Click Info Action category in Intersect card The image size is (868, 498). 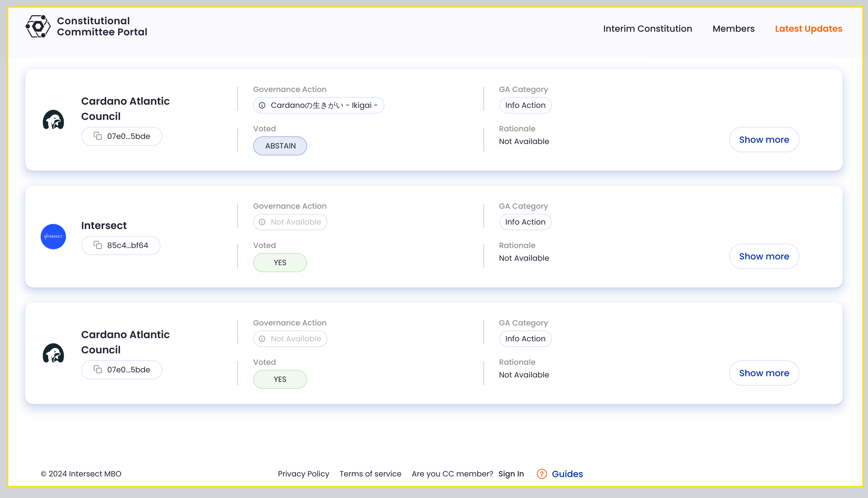tap(525, 222)
